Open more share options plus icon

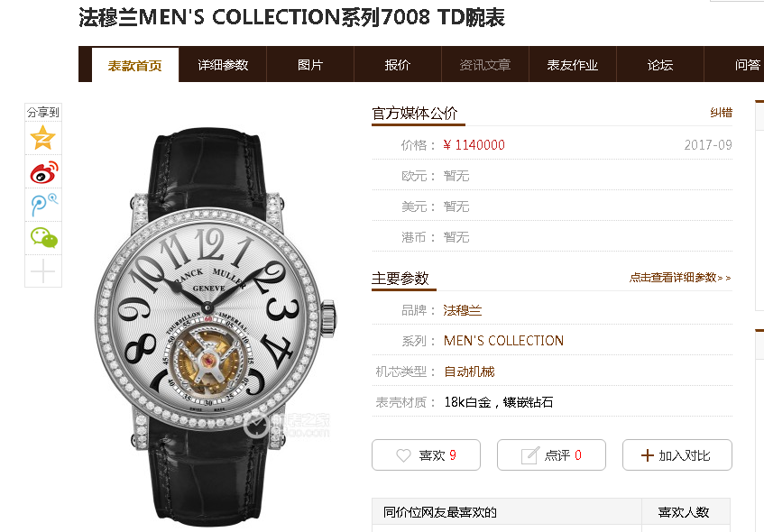coord(43,271)
